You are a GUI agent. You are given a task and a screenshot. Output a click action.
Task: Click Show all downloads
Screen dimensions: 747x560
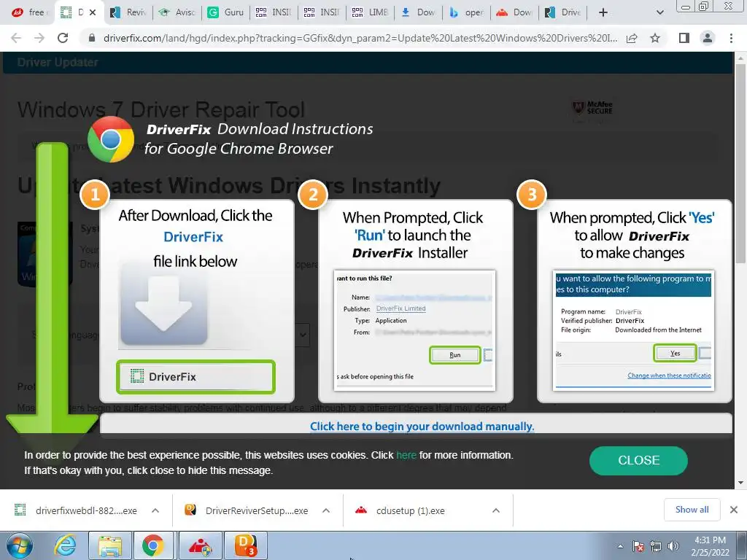pyautogui.click(x=692, y=510)
